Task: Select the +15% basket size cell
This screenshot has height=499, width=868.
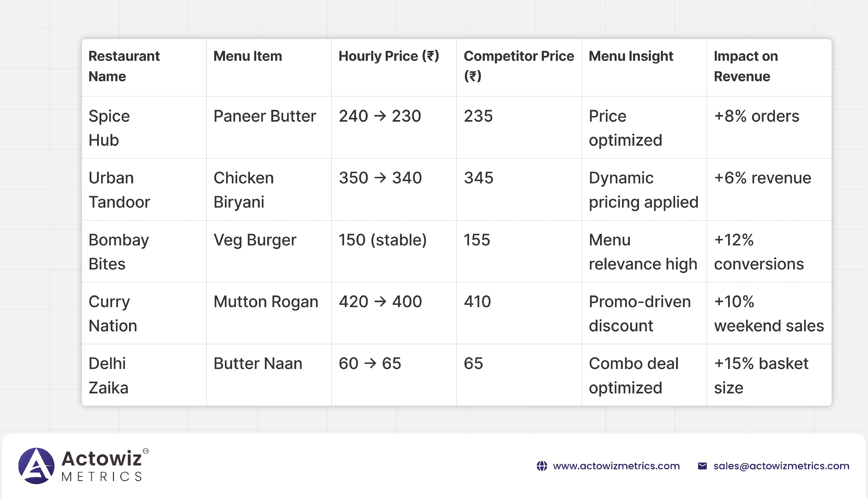Action: click(761, 375)
